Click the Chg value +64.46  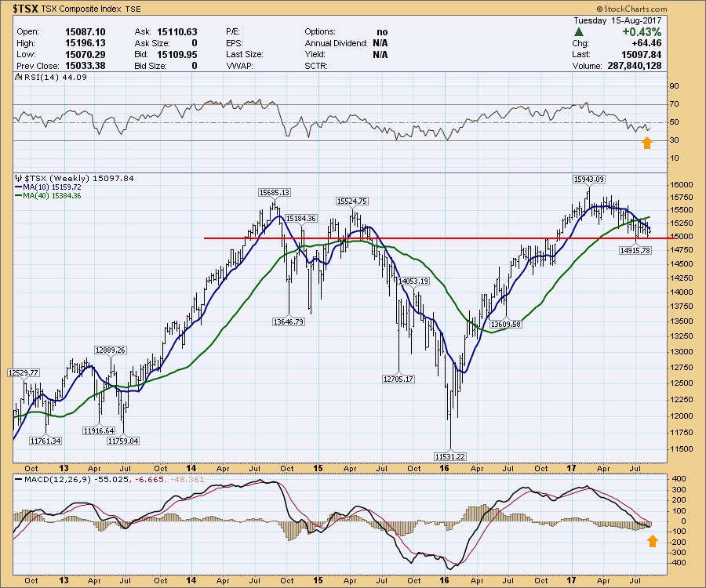[x=646, y=43]
